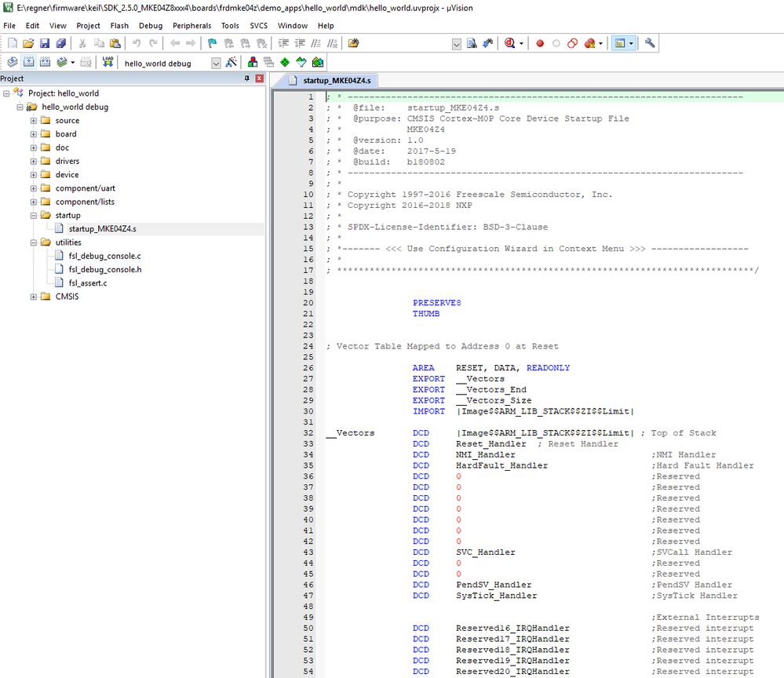Insert breakpoint with the solid red circle icon
Screen dimensions: 784x678
click(540, 43)
